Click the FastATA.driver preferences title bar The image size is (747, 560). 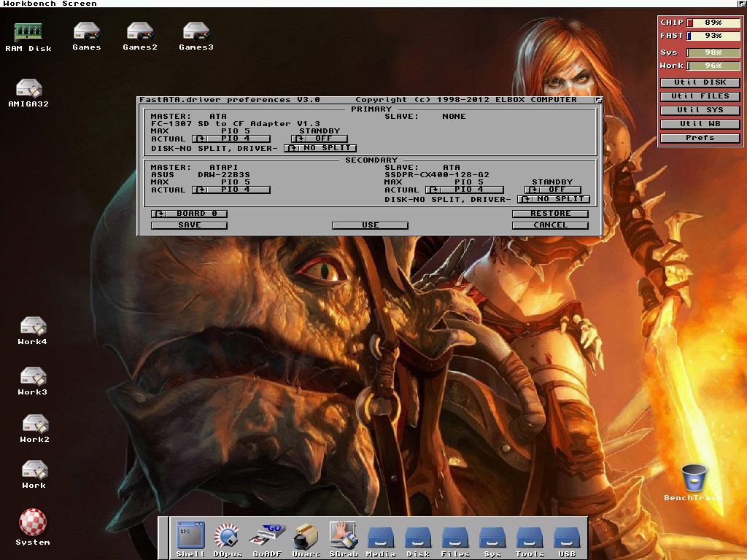tap(366, 100)
